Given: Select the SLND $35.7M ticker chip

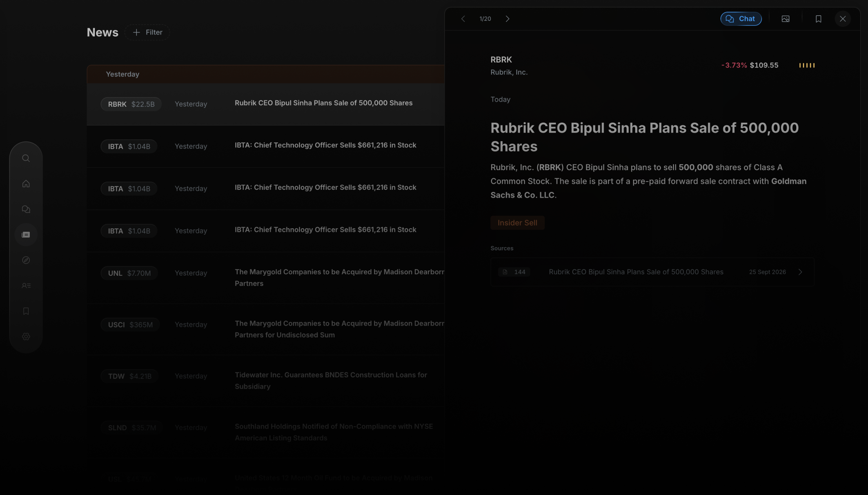Looking at the screenshot, I should (132, 428).
